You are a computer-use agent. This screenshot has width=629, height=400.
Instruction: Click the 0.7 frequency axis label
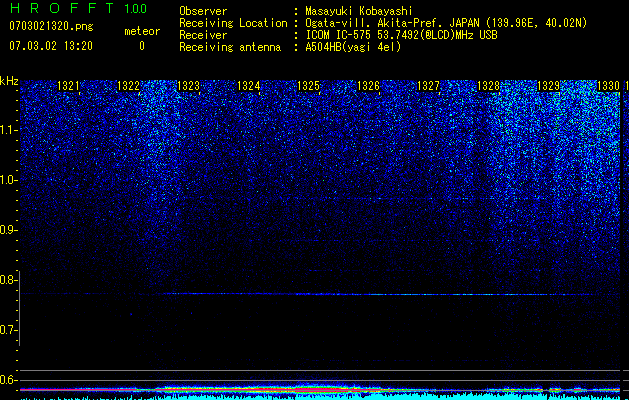(7, 330)
